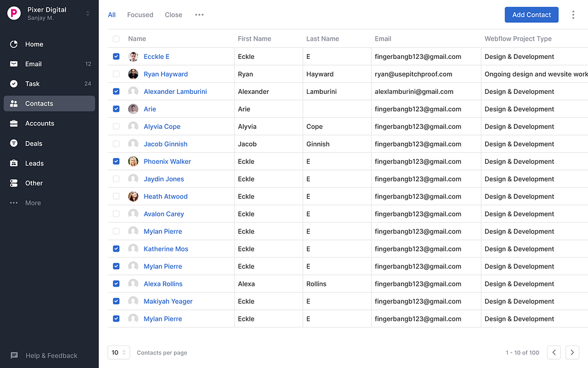
Task: Uncheck the Eckle E row checkbox
Action: click(116, 56)
